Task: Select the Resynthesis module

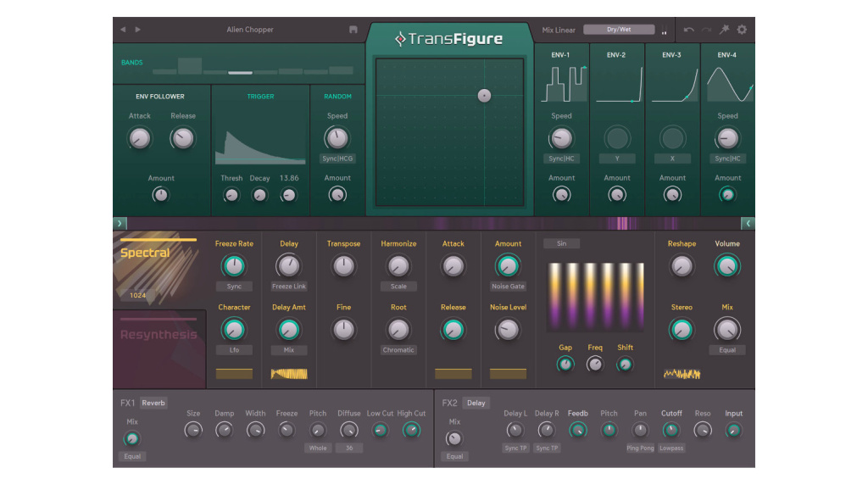Action: pos(159,349)
